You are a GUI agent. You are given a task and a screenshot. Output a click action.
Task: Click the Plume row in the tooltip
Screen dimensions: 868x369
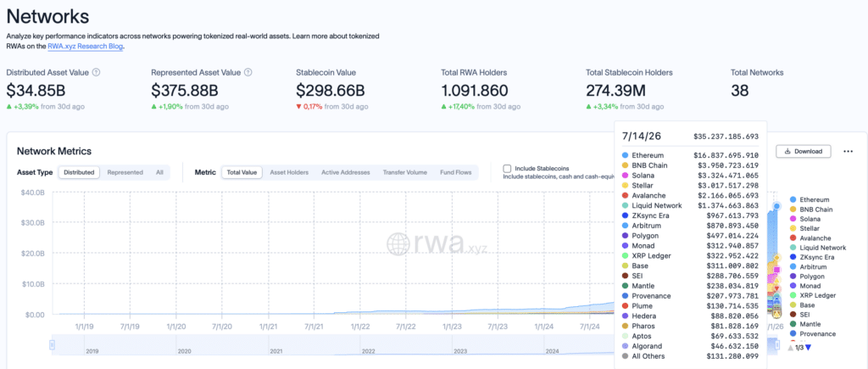[x=690, y=306]
